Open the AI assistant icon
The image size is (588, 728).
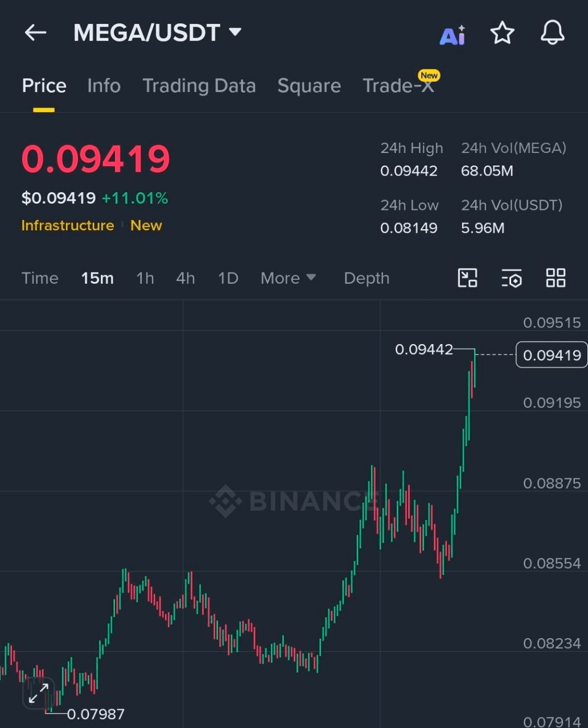(x=453, y=35)
